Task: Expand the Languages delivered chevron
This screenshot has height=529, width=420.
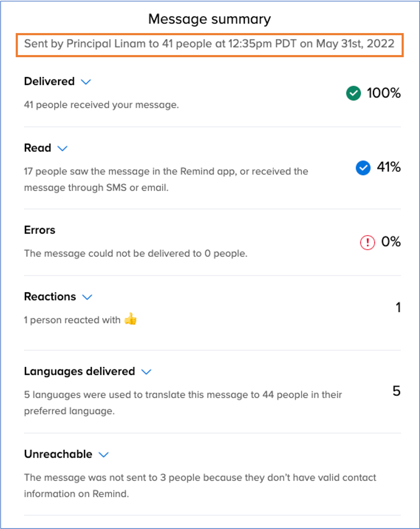Action: click(146, 372)
